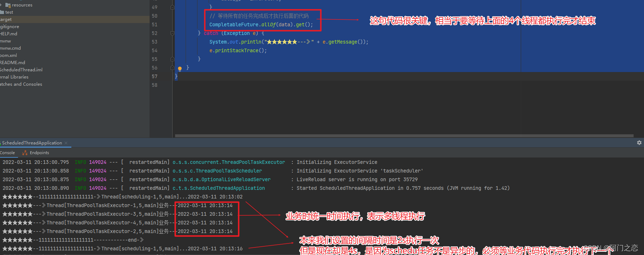Select External Libraries node
Screen dimensions: 644x255
tap(14, 77)
